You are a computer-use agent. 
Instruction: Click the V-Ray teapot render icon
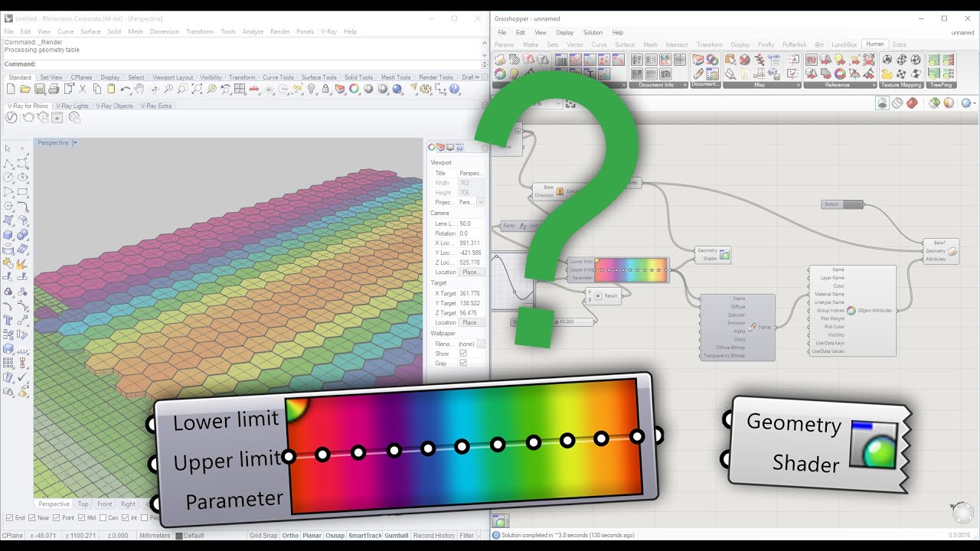click(28, 117)
